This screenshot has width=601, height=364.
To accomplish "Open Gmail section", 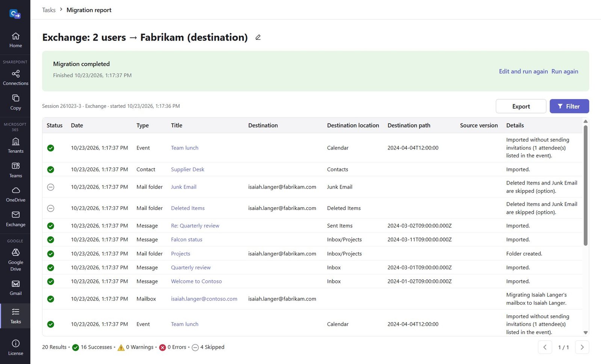I will click(15, 288).
